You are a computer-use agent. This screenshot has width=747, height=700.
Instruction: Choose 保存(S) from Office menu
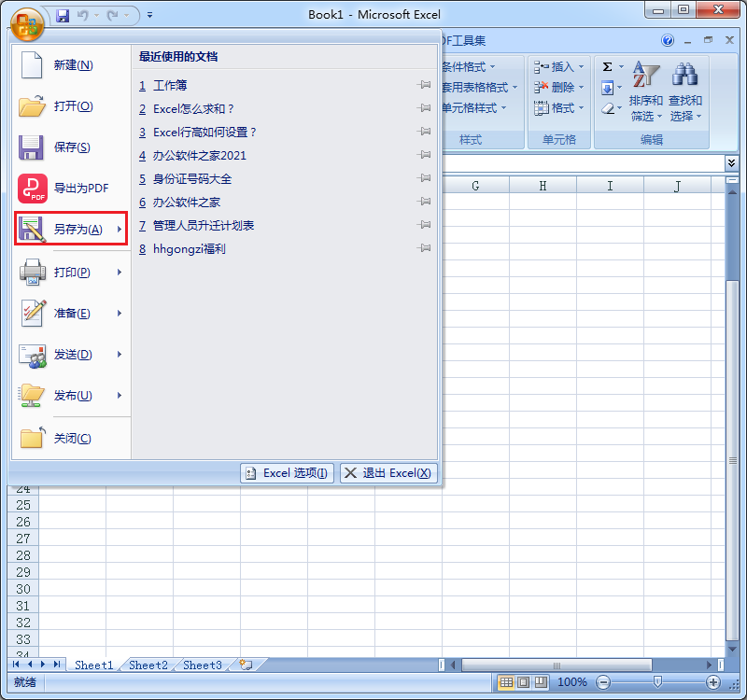click(71, 147)
